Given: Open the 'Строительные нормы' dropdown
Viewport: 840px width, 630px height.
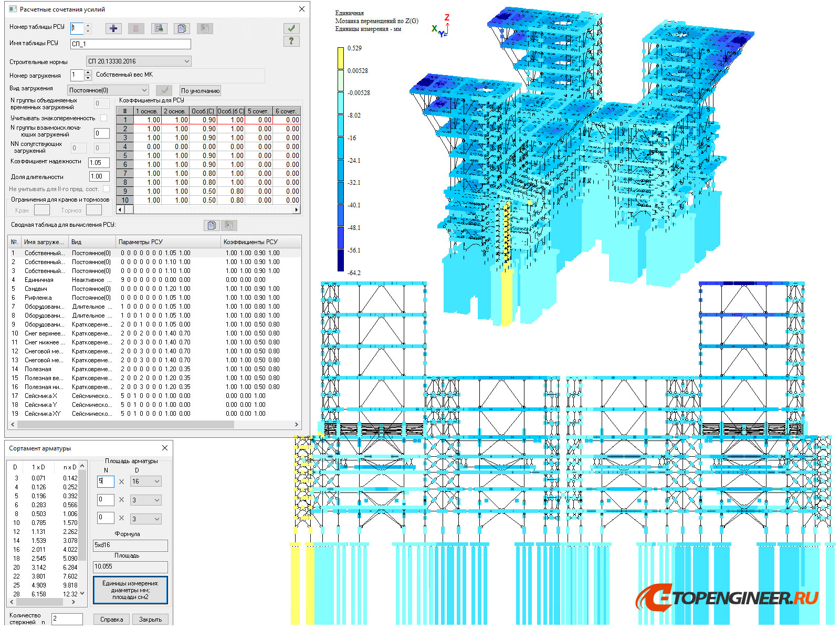Looking at the screenshot, I should point(139,61).
